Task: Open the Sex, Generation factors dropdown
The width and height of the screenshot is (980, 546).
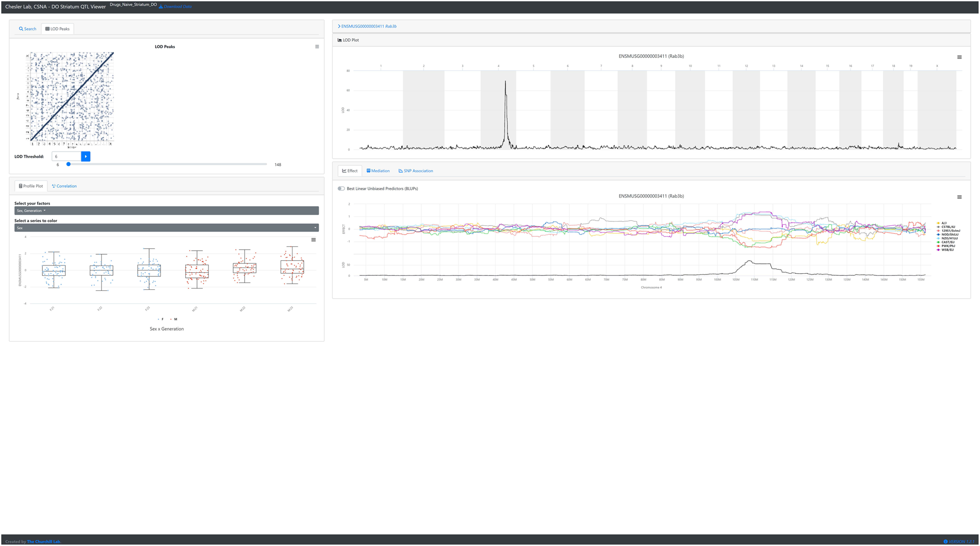Action: click(166, 211)
